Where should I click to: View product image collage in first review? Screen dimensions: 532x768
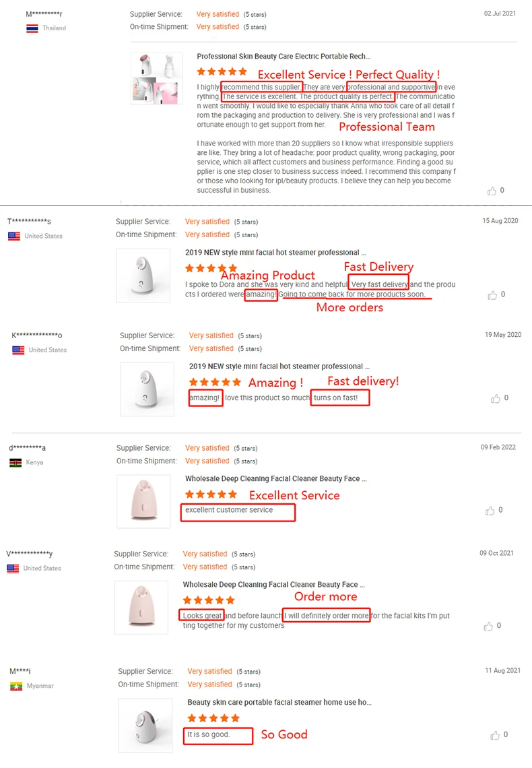157,78
